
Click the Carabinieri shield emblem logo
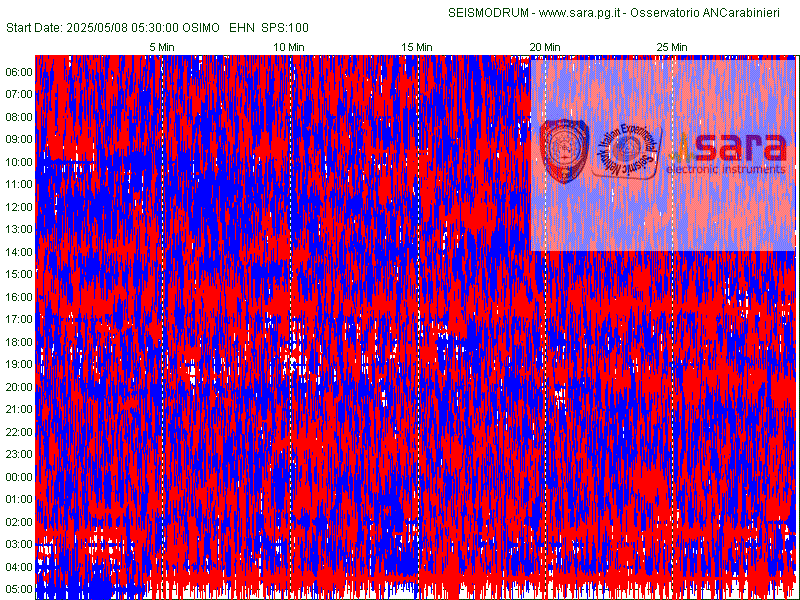click(x=564, y=152)
